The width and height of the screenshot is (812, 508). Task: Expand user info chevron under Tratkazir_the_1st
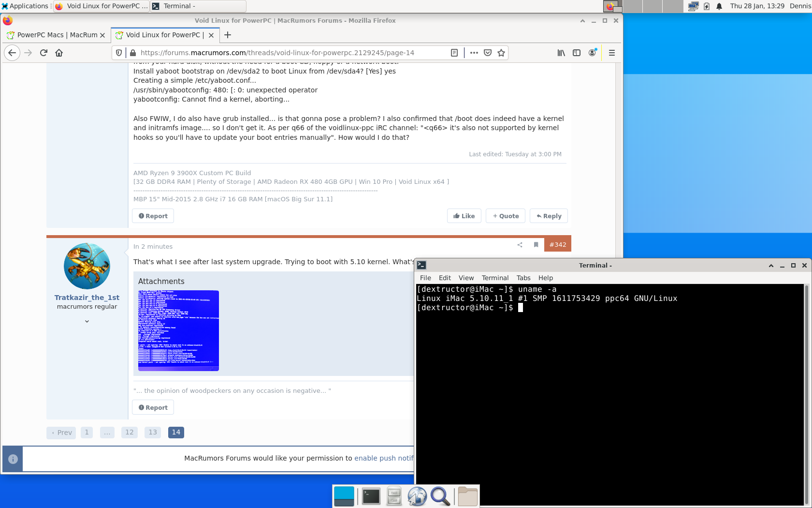click(x=87, y=321)
